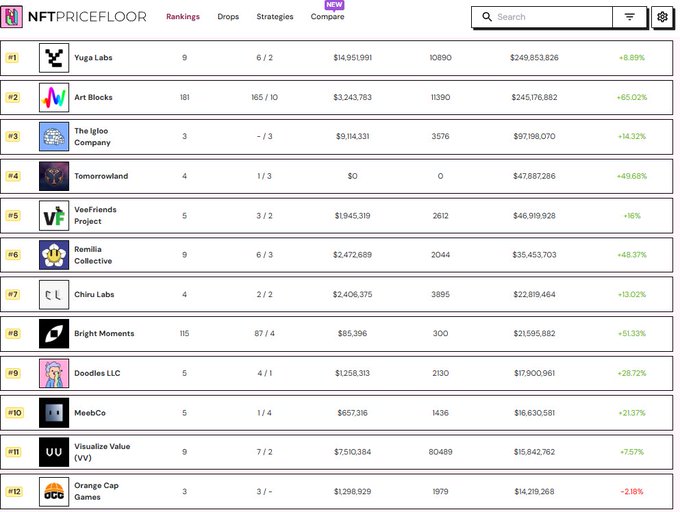The height and width of the screenshot is (512, 680).
Task: Click Art Blocks ratio 165 / 10
Action: (x=265, y=97)
